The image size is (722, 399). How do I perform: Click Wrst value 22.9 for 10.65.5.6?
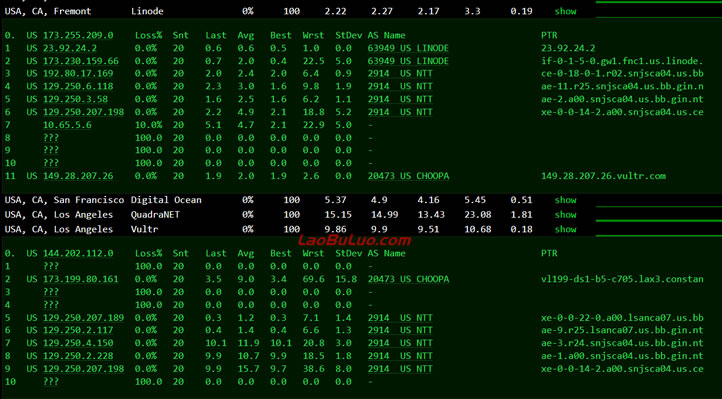(x=313, y=125)
